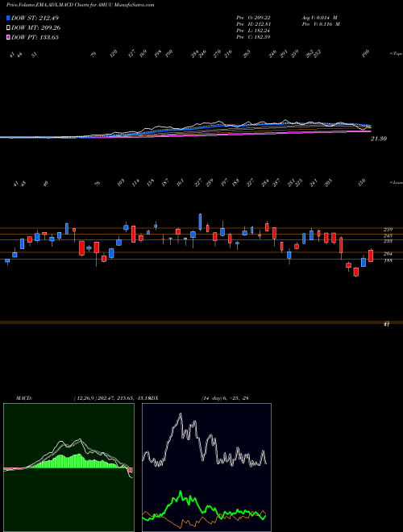Screen dimensions: 403x532
Task: Select the 'DOW MT: 209.26' legend text
Action: [x=36, y=28]
